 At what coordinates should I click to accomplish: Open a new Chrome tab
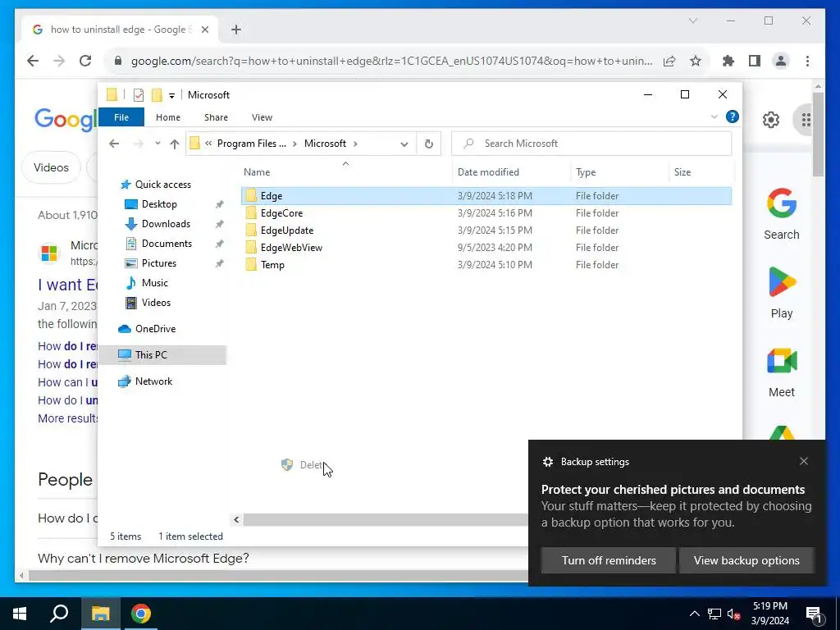pos(236,30)
